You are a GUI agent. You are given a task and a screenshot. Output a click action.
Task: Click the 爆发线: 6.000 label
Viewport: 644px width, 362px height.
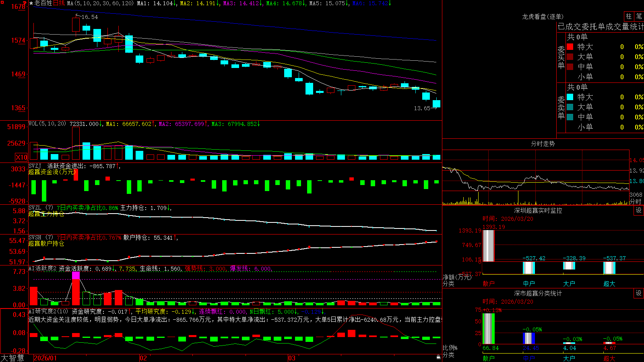[250, 269]
